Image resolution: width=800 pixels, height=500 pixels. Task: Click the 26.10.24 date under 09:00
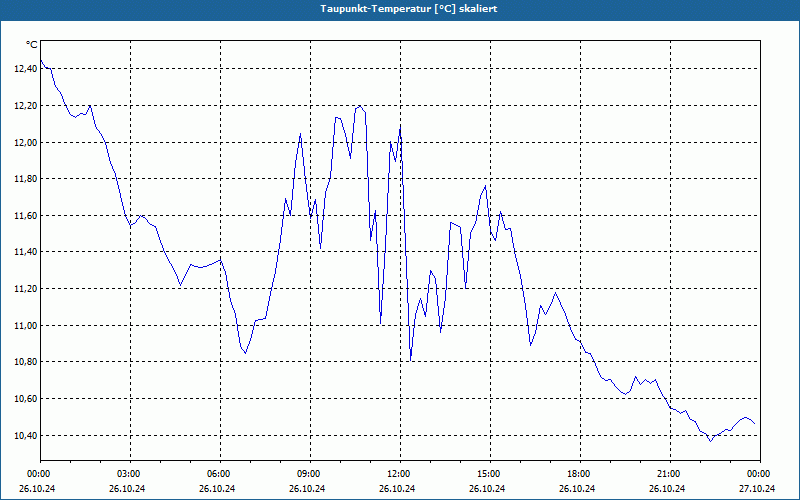click(307, 488)
